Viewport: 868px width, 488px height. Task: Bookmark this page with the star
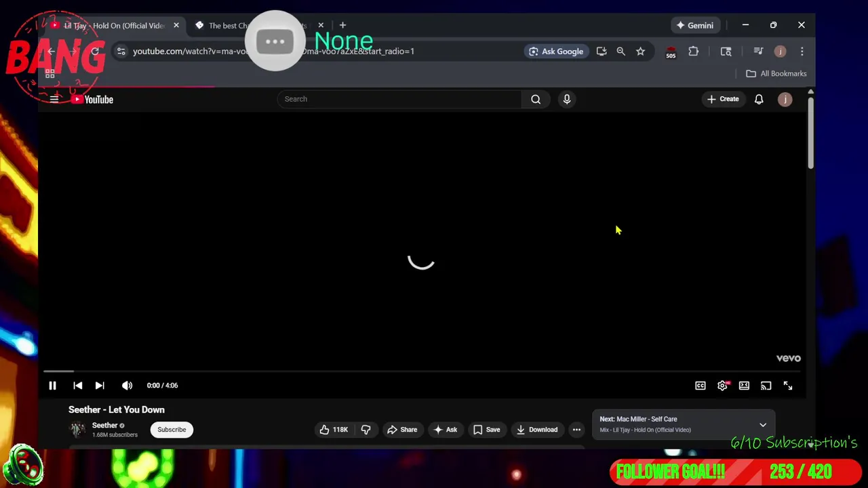click(x=640, y=52)
